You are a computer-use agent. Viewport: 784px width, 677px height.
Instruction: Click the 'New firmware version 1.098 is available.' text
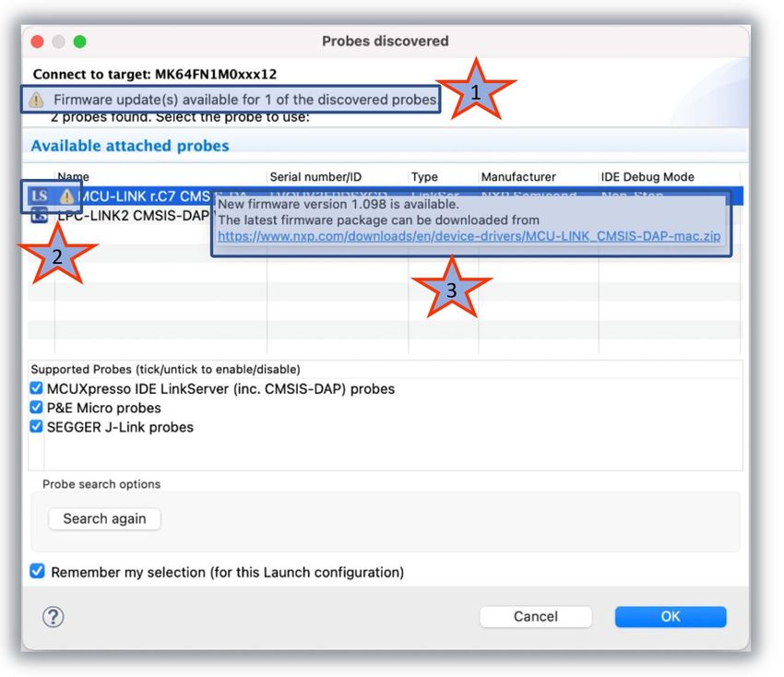[339, 204]
